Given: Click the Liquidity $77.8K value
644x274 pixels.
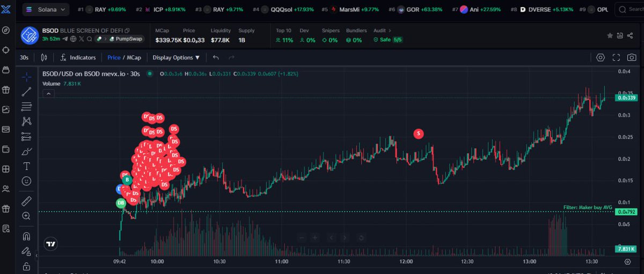Looking at the screenshot, I should [x=221, y=40].
